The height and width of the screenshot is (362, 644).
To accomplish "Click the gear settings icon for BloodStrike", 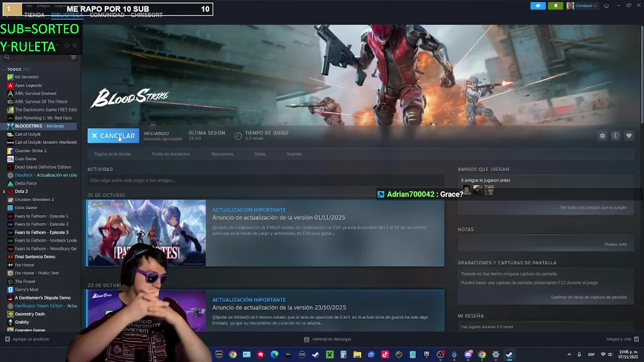I will pyautogui.click(x=602, y=136).
